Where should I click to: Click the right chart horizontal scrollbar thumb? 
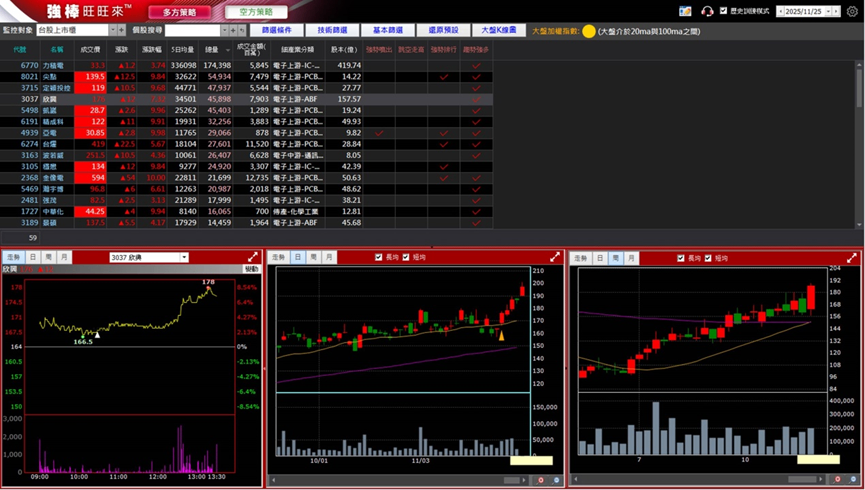(802, 480)
